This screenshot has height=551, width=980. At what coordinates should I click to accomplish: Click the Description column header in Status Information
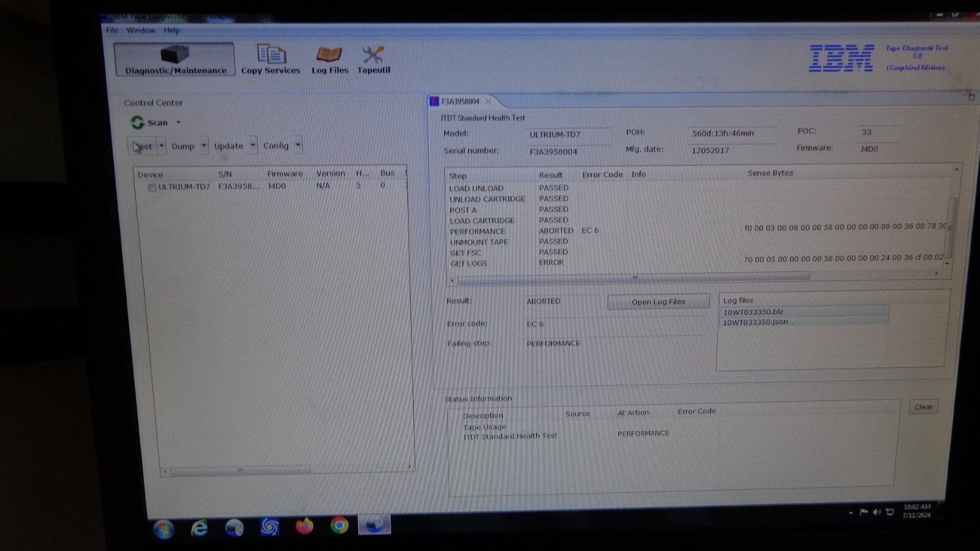tap(483, 415)
